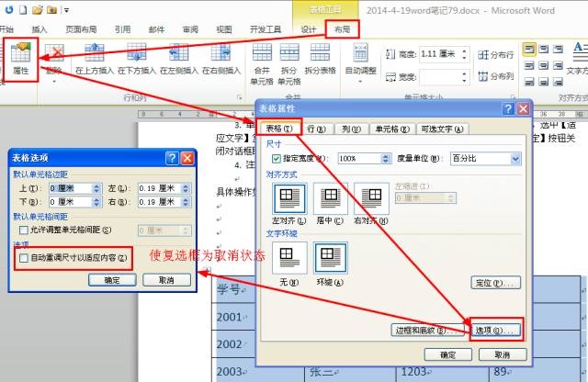This screenshot has height=382, width=588.
Task: Select left alignment (左对齐) table icon
Action: (x=289, y=198)
